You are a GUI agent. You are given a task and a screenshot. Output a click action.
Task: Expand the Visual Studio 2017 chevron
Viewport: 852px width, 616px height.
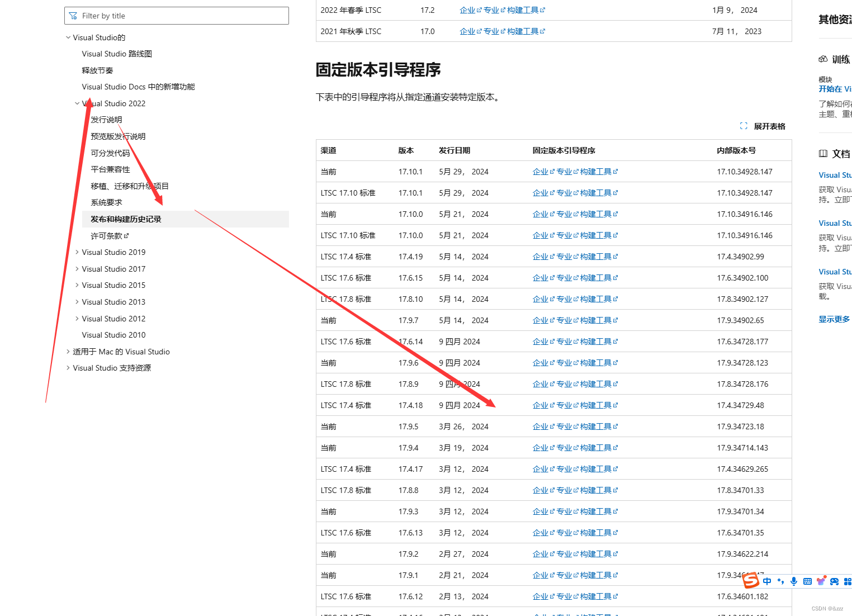coord(77,269)
